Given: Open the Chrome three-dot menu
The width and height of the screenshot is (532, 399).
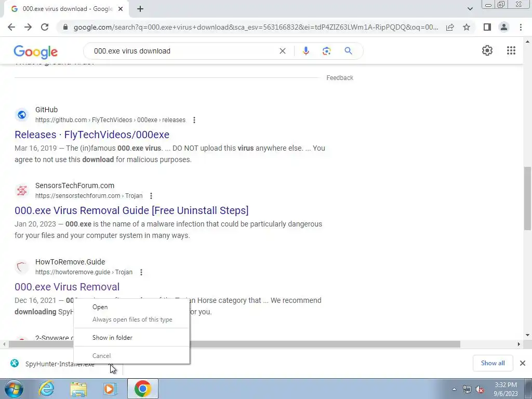Looking at the screenshot, I should click(x=521, y=27).
